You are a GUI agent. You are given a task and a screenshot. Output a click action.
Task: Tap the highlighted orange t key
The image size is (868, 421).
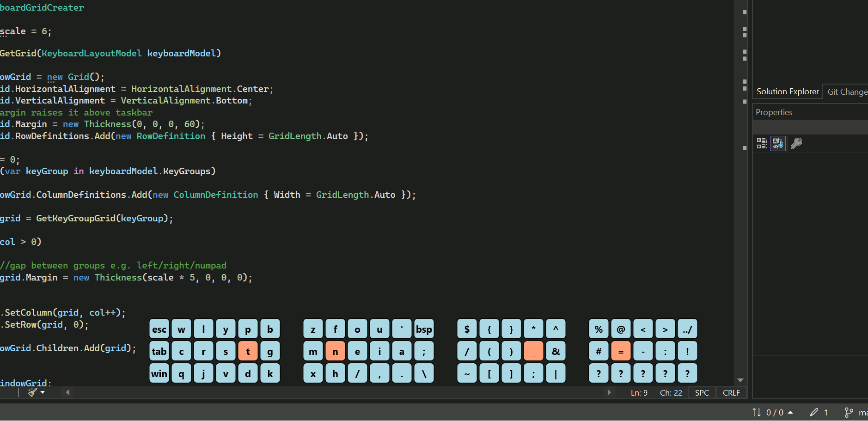pyautogui.click(x=248, y=351)
